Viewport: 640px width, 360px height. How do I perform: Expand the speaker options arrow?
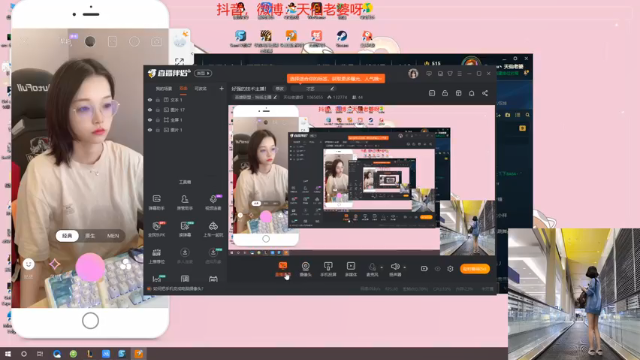[404, 268]
